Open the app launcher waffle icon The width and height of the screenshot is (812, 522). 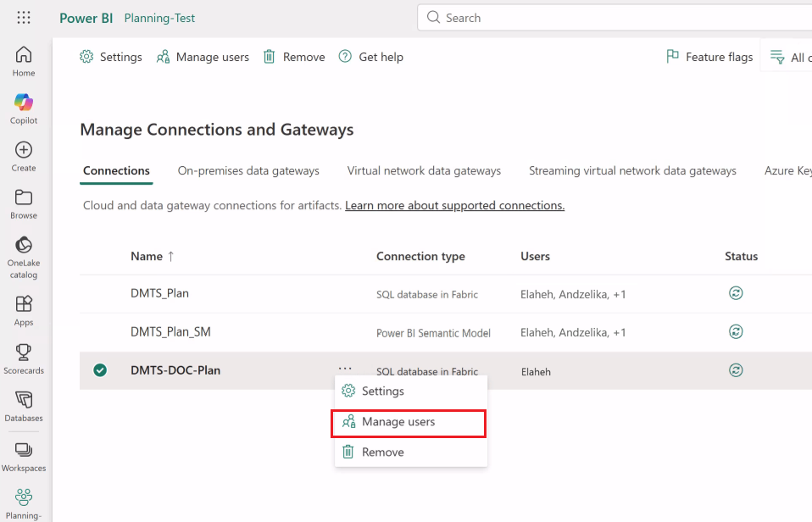23,18
